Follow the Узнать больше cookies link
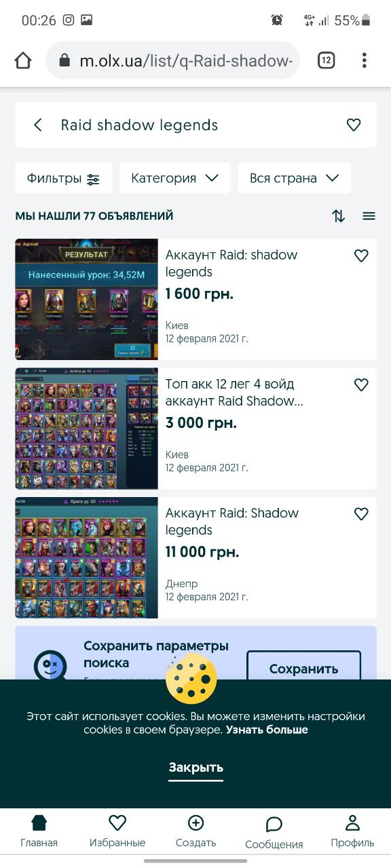391x868 pixels. coord(267,730)
